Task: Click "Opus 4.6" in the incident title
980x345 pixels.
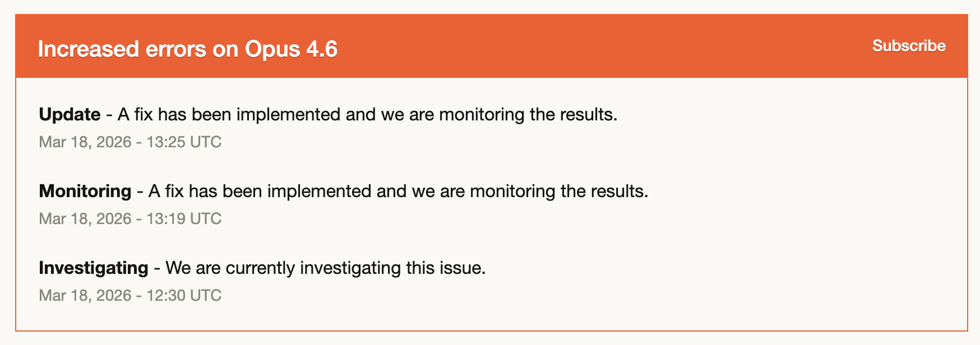Action: click(x=291, y=49)
